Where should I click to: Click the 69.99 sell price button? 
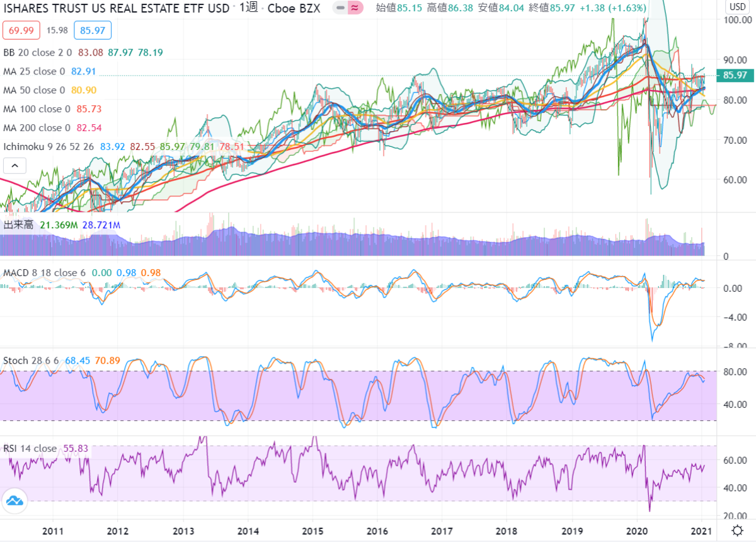(x=21, y=30)
